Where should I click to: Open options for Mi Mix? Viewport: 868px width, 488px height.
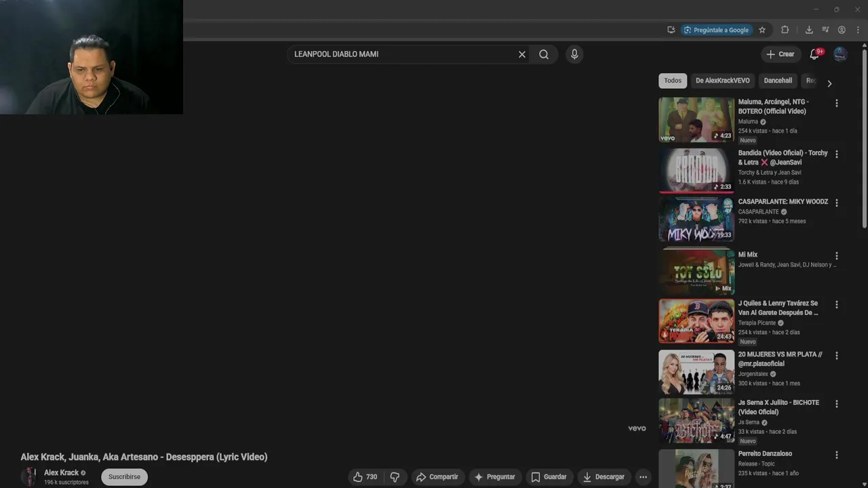click(x=836, y=256)
